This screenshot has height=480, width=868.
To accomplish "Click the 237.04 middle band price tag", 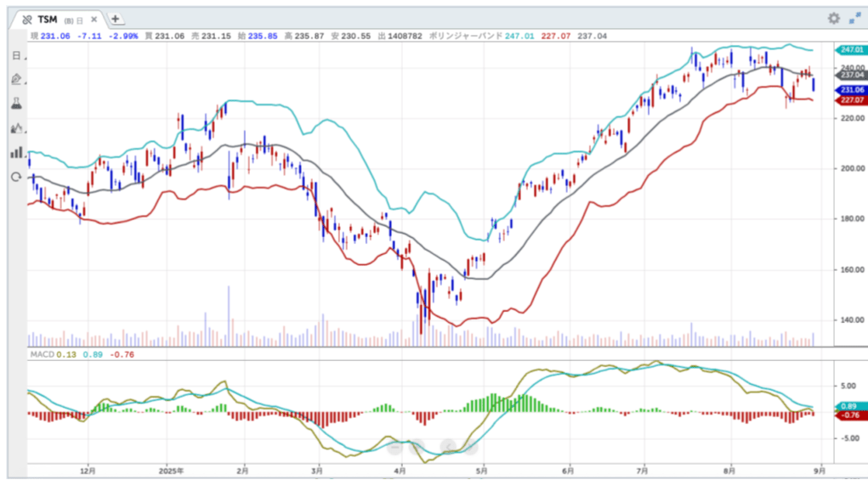I will tap(850, 75).
